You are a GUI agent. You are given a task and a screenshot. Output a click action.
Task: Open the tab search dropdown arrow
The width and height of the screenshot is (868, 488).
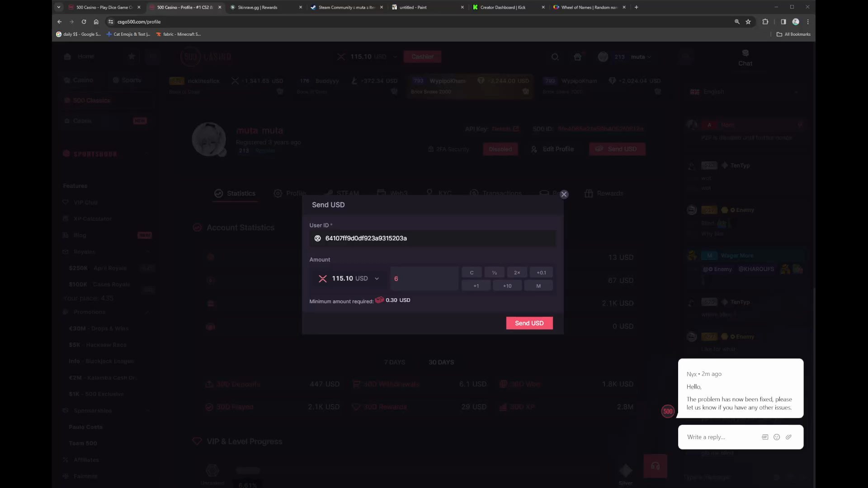coord(59,7)
